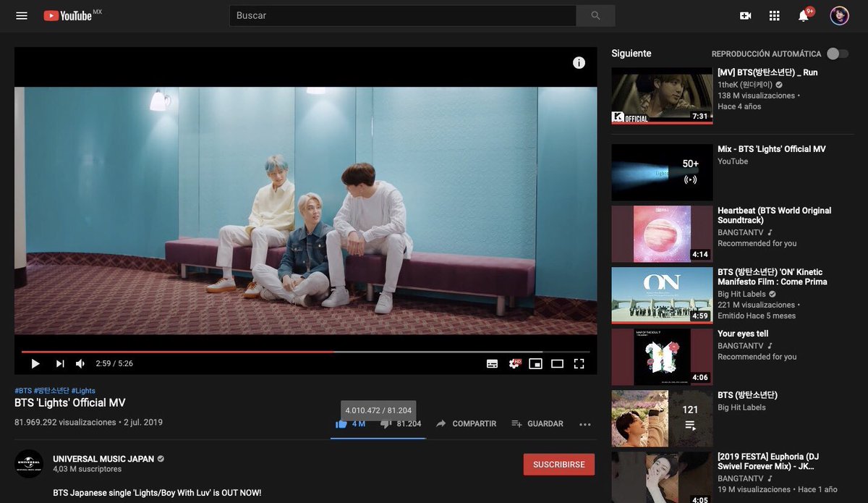Open 'Heartbeat (BTS World Original Soundtrack)' title
This screenshot has width=868, height=503.
tap(775, 215)
